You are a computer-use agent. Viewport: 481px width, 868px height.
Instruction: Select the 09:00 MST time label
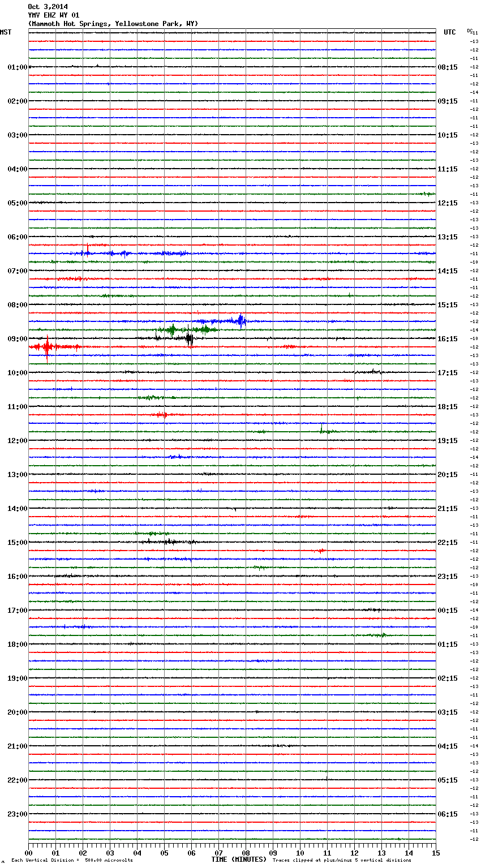tap(17, 339)
